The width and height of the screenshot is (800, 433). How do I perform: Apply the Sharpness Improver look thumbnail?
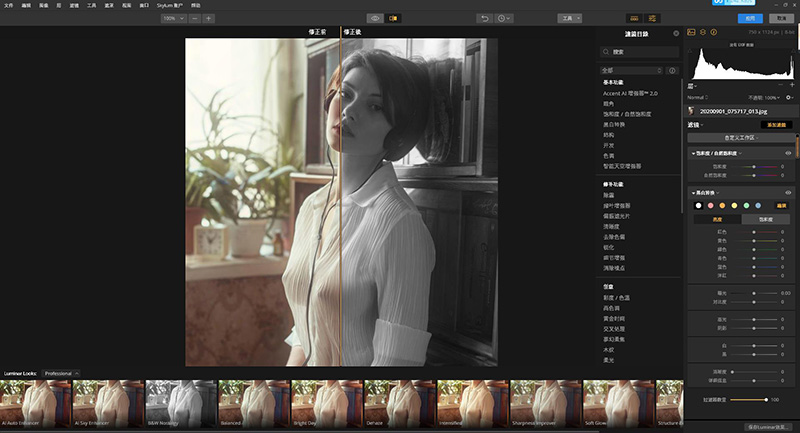[545, 403]
